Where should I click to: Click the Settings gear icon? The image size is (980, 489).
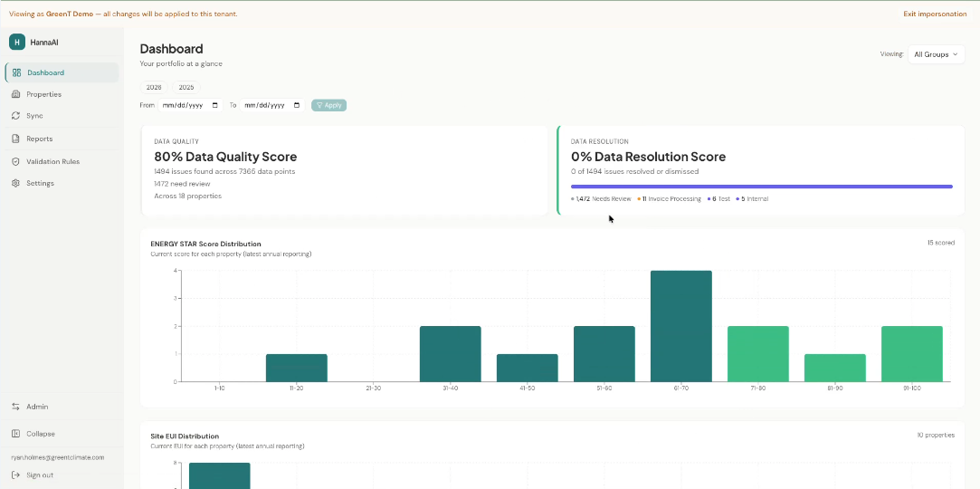(x=16, y=183)
